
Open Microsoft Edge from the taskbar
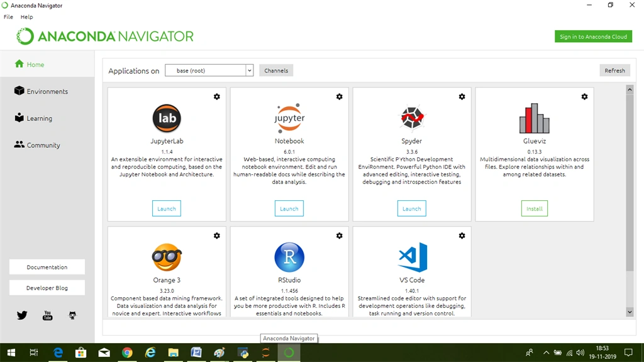pyautogui.click(x=58, y=353)
